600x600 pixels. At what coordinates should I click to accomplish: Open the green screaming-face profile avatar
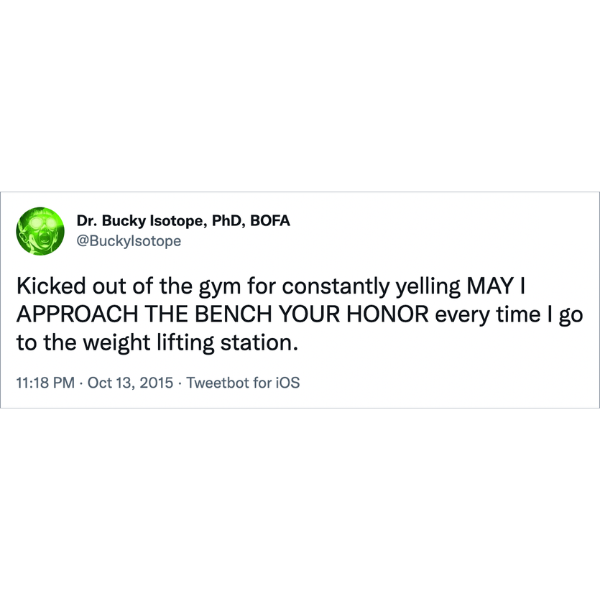coord(40,231)
